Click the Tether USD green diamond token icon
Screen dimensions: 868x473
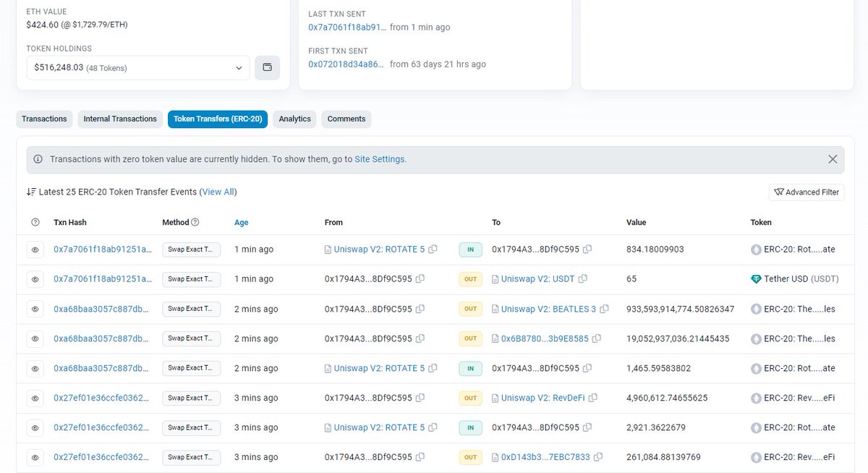tap(757, 279)
